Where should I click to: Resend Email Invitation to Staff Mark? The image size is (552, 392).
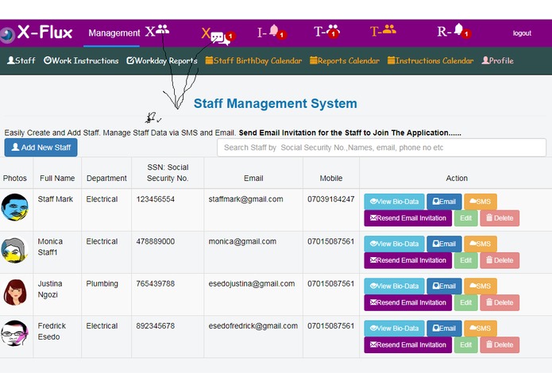coord(407,218)
